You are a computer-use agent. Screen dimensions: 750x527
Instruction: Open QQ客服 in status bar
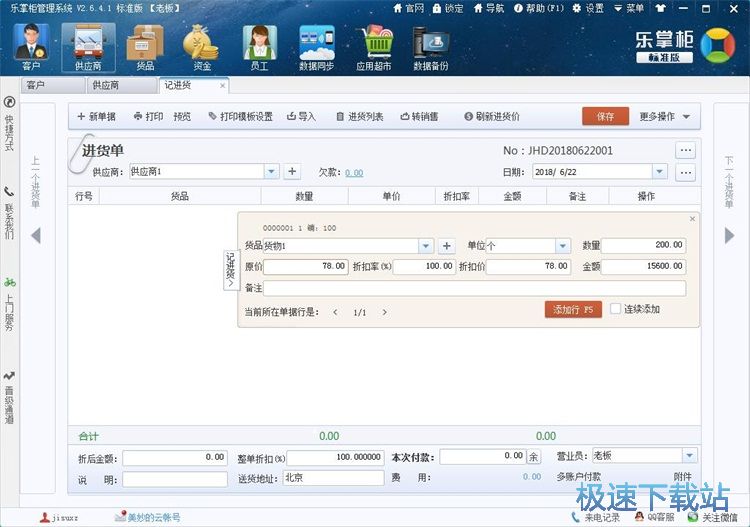click(x=655, y=517)
